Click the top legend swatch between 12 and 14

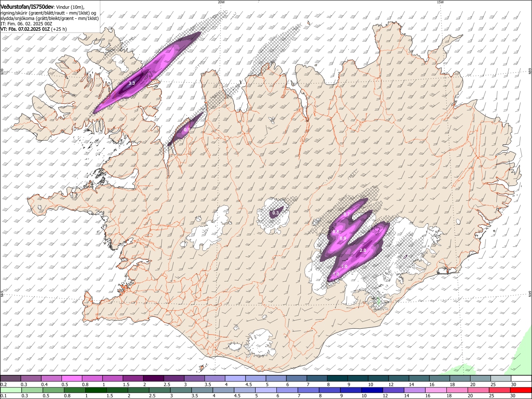click(x=398, y=378)
